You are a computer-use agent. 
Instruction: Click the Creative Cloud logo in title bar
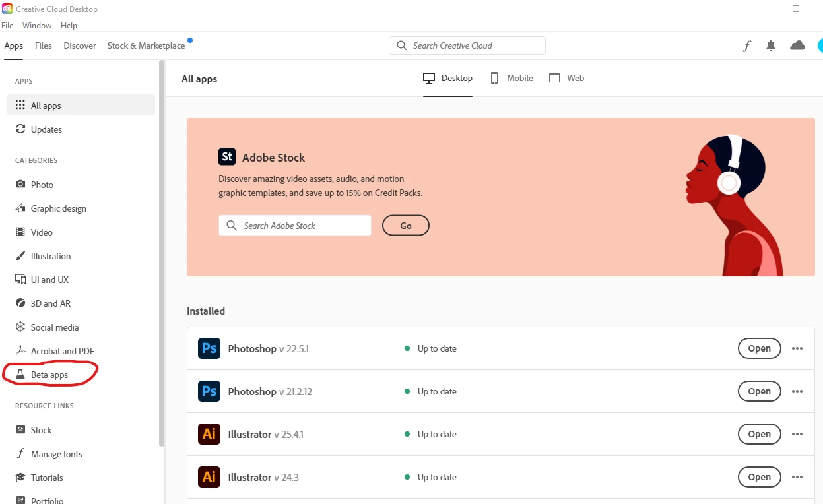7,9
